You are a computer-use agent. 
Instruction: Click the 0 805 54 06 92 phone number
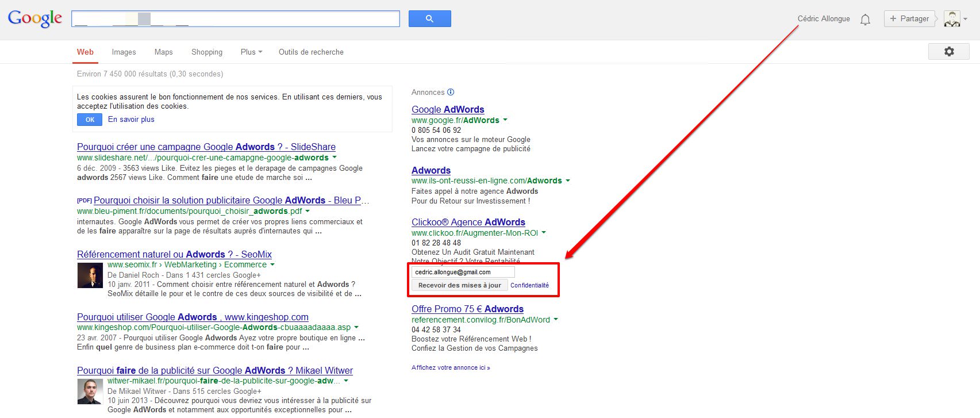point(436,130)
